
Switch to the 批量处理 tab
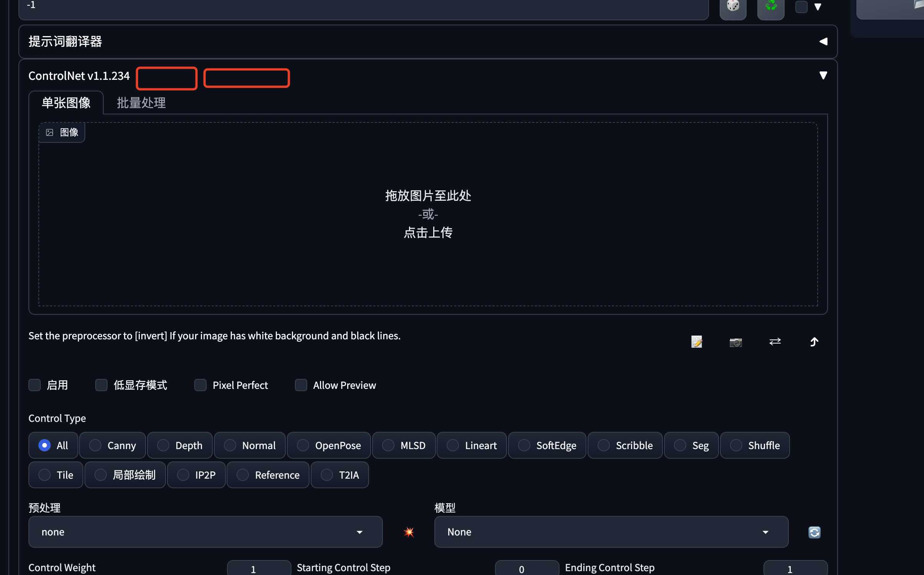click(x=141, y=103)
